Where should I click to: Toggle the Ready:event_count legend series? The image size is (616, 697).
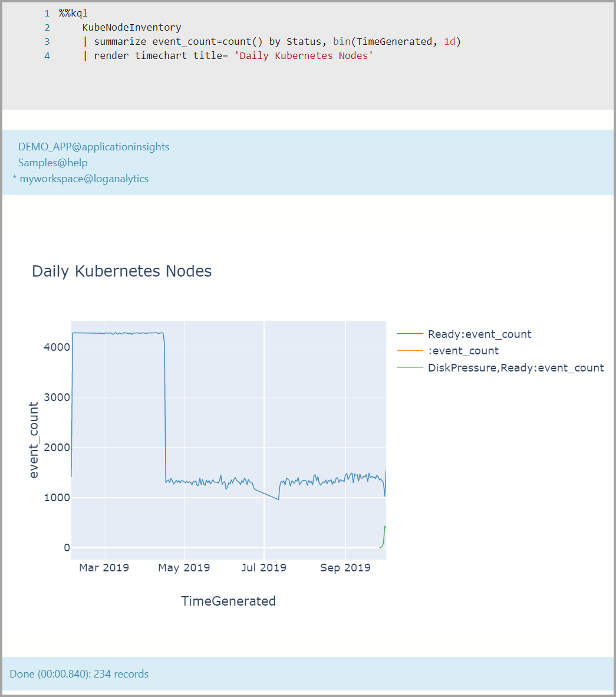[480, 334]
